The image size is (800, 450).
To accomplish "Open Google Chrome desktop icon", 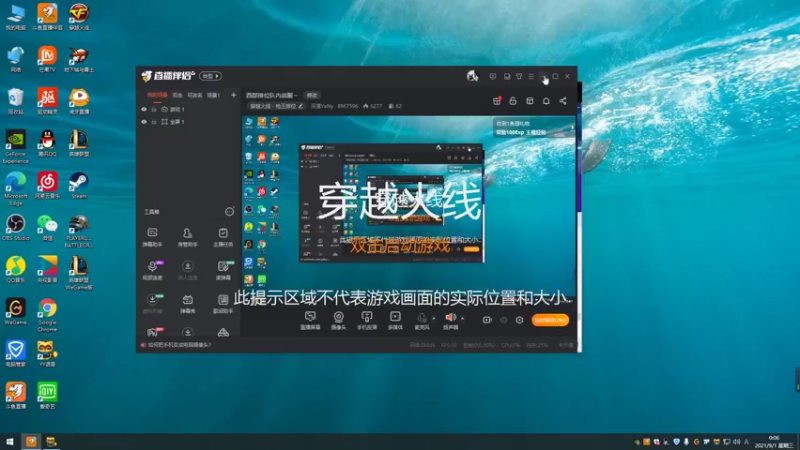I will (47, 315).
